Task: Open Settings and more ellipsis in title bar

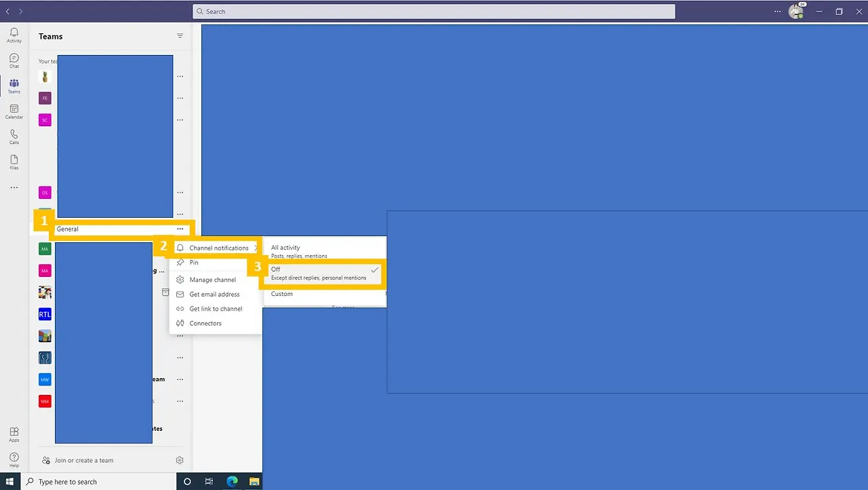Action: [x=778, y=12]
